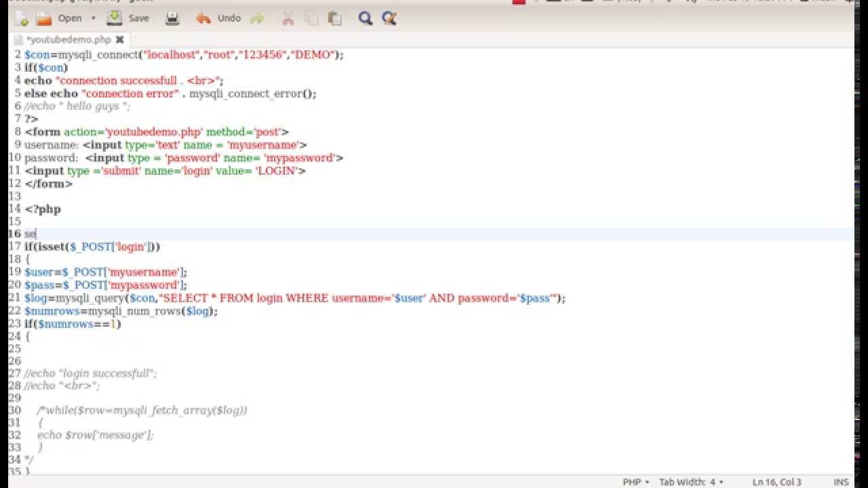
Task: Click the commented hello guys line
Action: (77, 106)
